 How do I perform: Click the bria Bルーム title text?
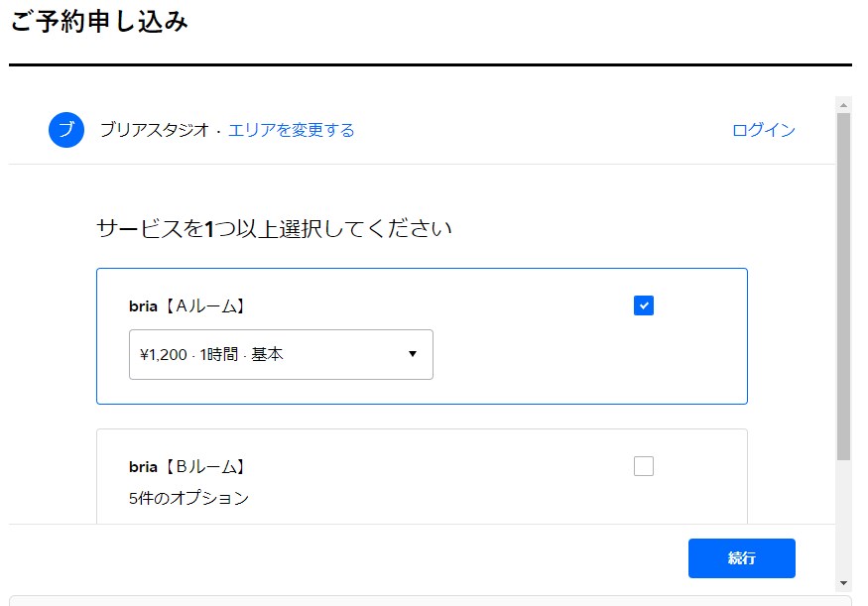click(x=186, y=466)
